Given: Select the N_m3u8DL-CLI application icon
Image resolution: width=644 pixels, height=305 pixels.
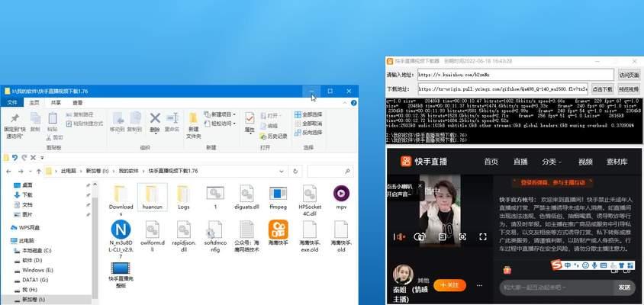Looking at the screenshot, I should (x=121, y=229).
